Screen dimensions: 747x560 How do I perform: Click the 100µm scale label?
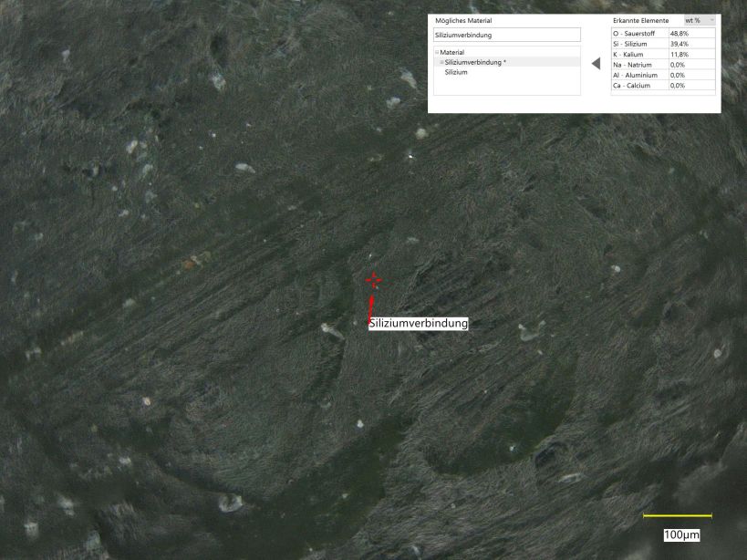pyautogui.click(x=680, y=534)
